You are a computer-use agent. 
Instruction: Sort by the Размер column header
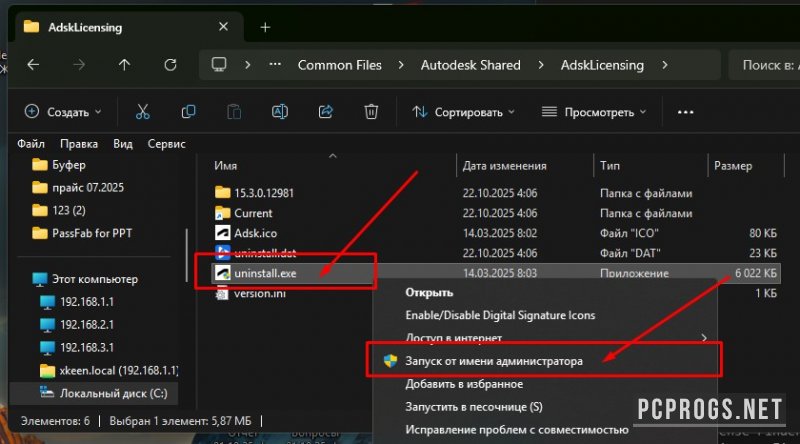click(x=733, y=166)
